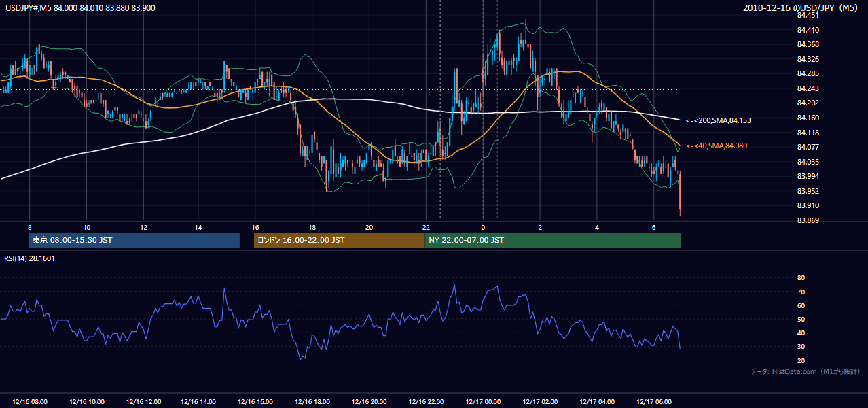Click the 12/16 08:00 time axis label
This screenshot has width=868, height=408.
[x=29, y=402]
